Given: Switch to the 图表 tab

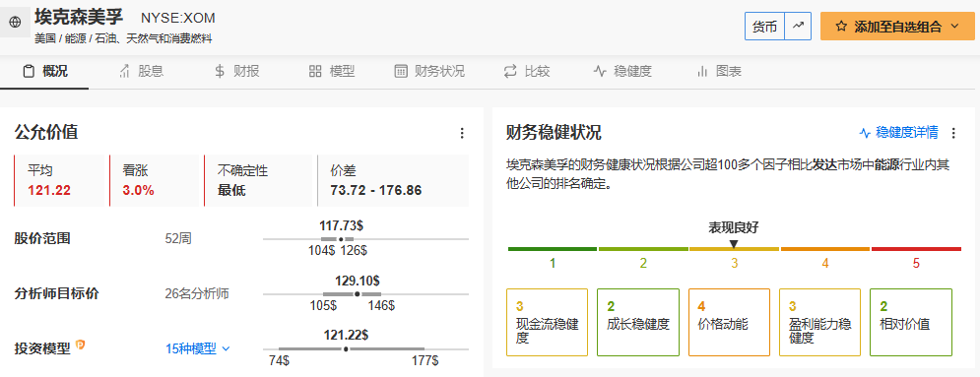Looking at the screenshot, I should pos(719,71).
